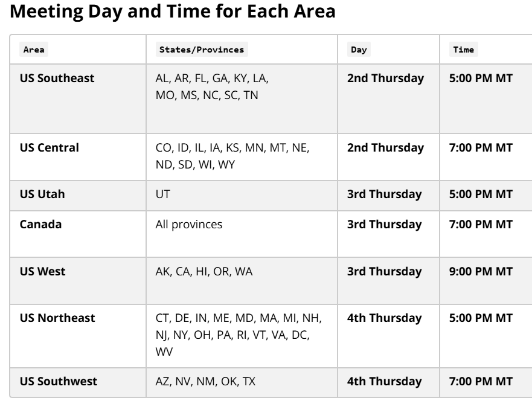This screenshot has height=398, width=532.
Task: Select the US Central area cell
Action: [x=78, y=157]
